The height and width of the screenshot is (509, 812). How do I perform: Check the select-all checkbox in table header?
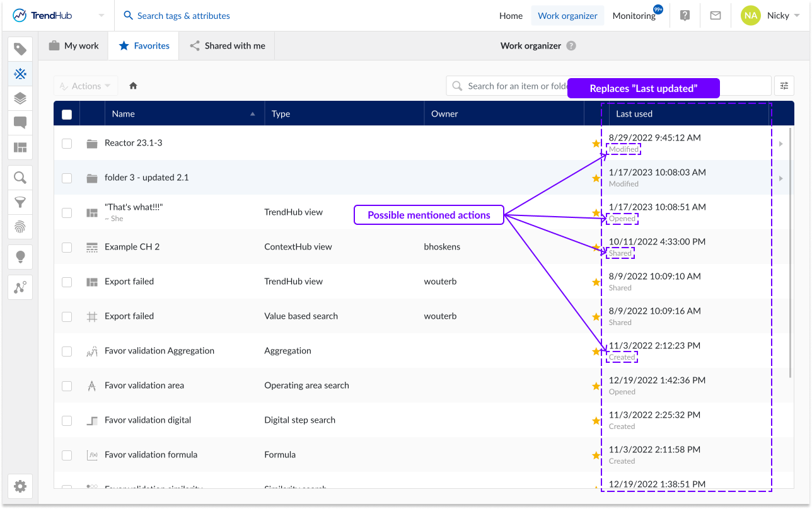point(67,113)
